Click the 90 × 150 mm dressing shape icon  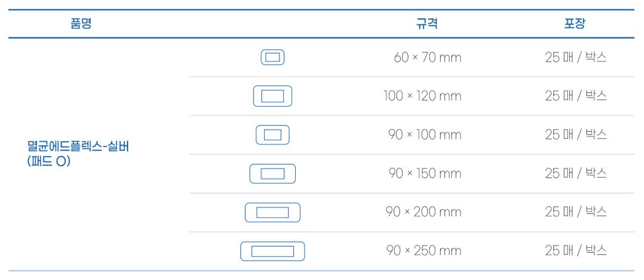(273, 174)
